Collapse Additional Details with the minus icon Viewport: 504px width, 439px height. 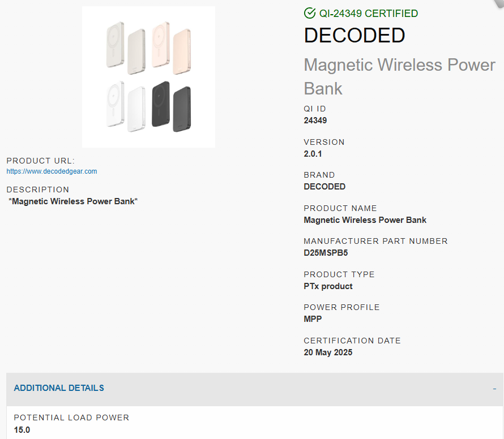pyautogui.click(x=494, y=389)
